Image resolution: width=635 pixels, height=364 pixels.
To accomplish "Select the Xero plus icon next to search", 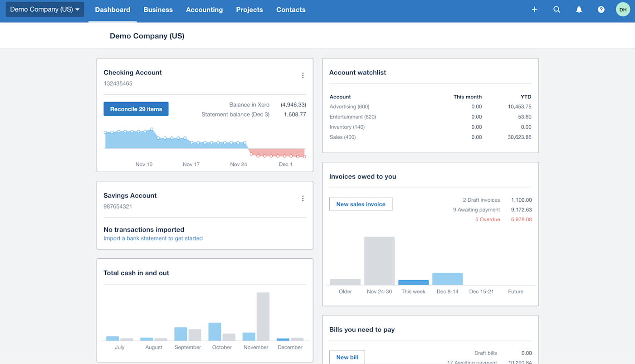I will click(534, 9).
